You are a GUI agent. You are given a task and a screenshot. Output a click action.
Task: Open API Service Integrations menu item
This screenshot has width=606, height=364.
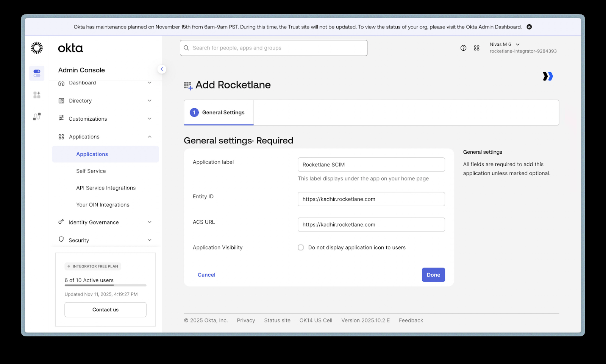[x=106, y=188]
